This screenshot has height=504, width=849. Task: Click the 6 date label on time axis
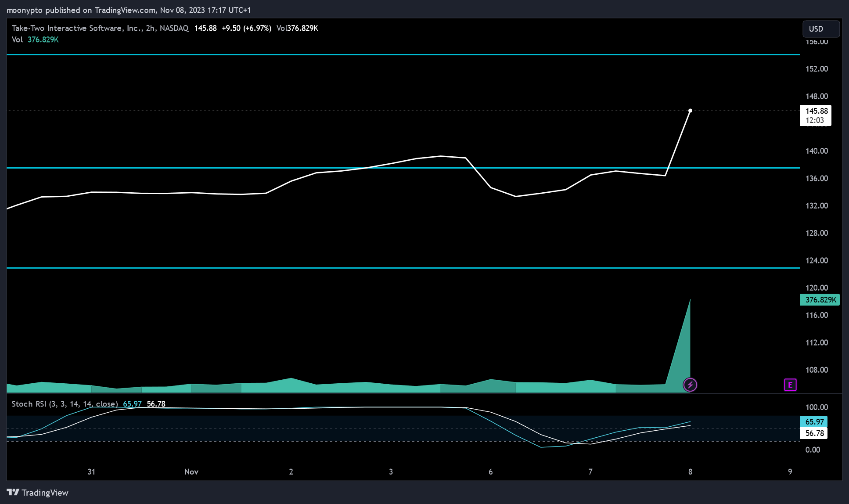(x=490, y=472)
